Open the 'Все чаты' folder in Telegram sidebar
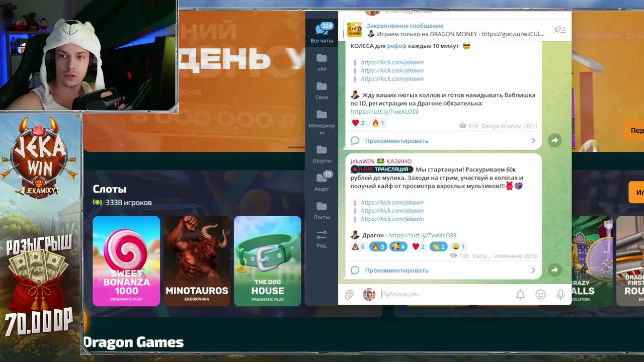 tap(321, 33)
